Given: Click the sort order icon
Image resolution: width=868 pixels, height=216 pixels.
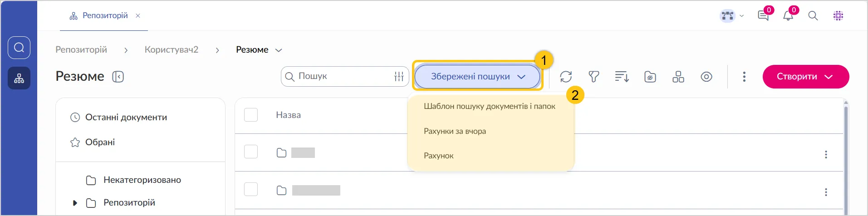Looking at the screenshot, I should pos(622,77).
